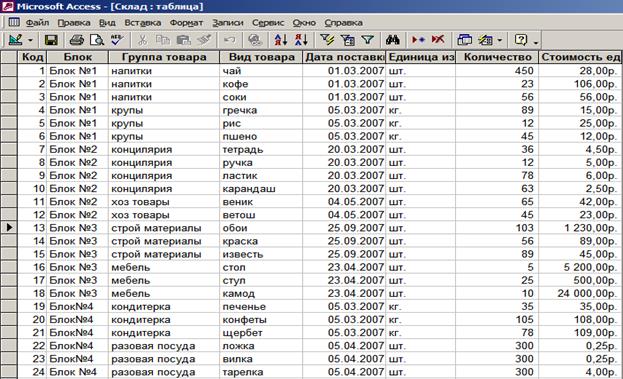Viewport: 623px width, 379px height.
Task: Click the cell containing тетрадь
Action: tap(261, 149)
